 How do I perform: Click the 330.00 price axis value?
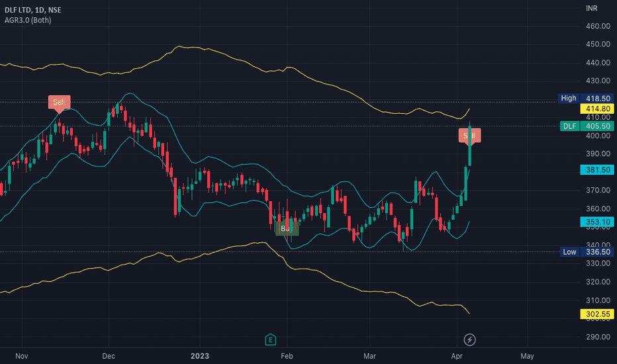click(598, 263)
